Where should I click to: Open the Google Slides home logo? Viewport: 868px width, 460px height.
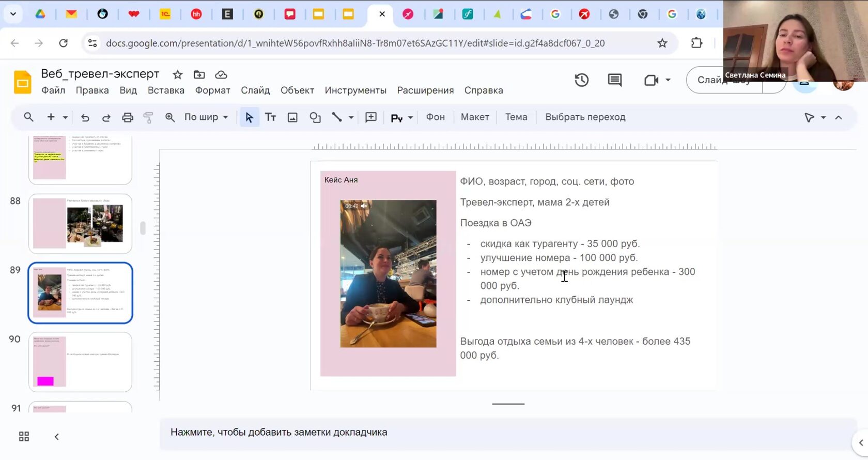coord(22,82)
